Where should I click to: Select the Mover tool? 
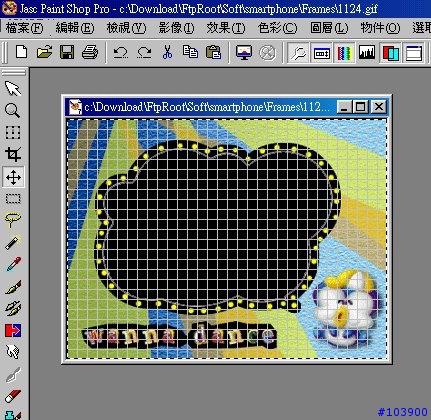pyautogui.click(x=13, y=177)
